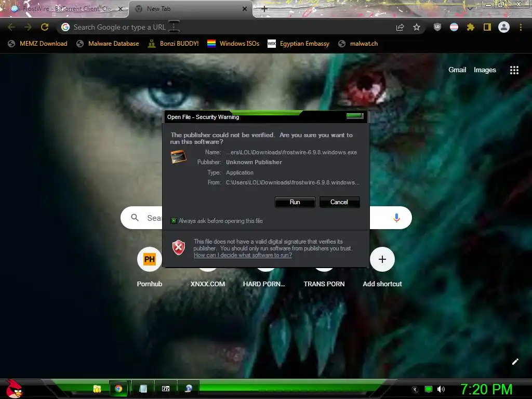Open the tab search chevron in title bar
This screenshot has height=399, width=532.
pos(470,8)
